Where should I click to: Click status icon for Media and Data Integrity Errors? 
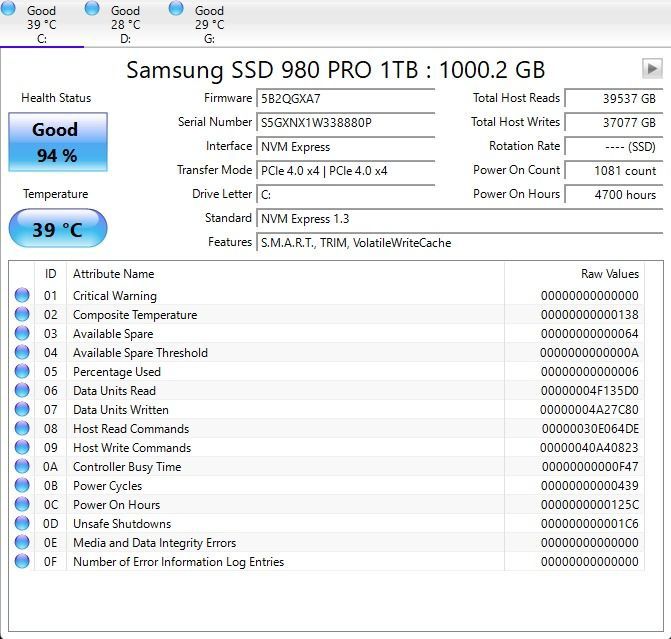click(22, 542)
